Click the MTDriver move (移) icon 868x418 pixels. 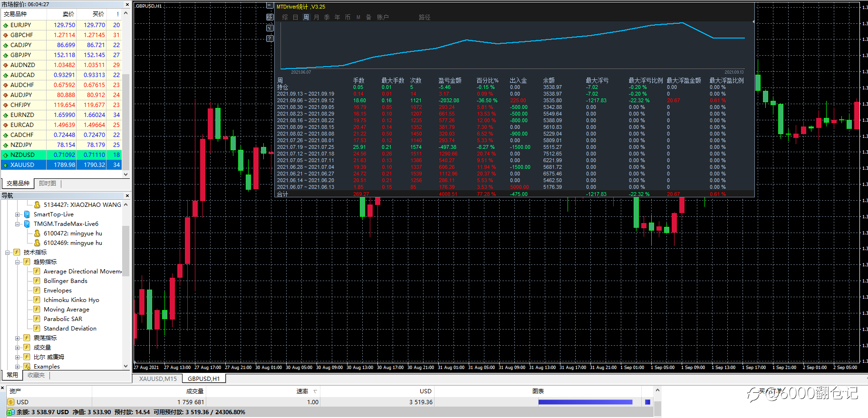[270, 17]
